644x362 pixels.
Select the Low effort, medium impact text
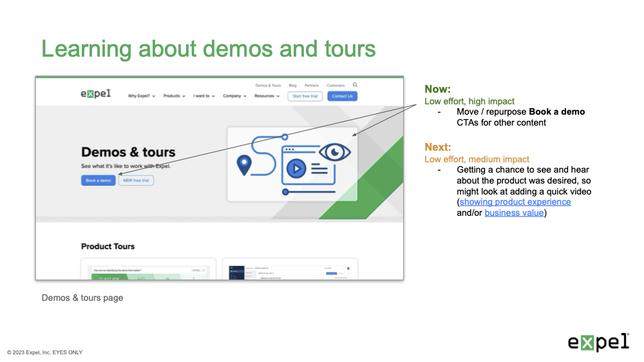[x=477, y=160]
